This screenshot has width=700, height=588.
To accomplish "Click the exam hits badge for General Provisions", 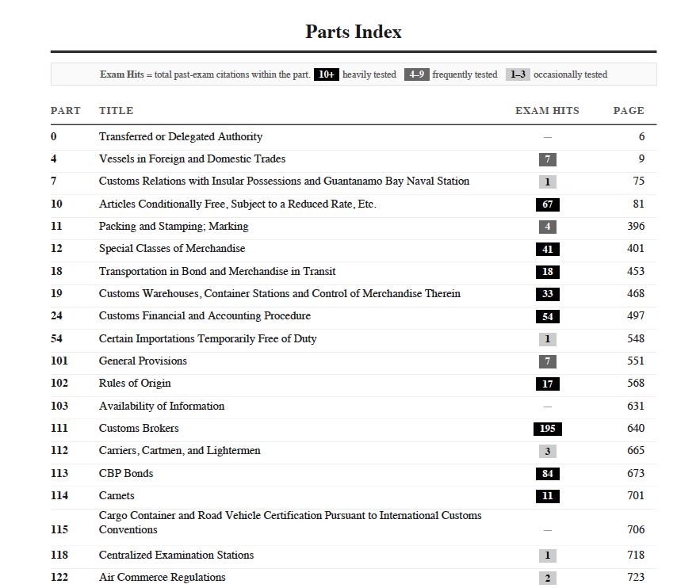I will (x=548, y=361).
